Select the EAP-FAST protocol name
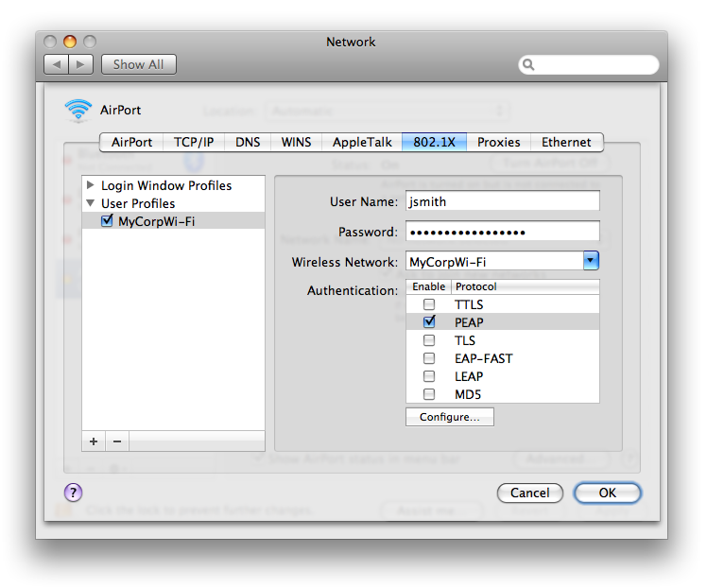Screen dimensions: 707x588 pyautogui.click(x=484, y=358)
